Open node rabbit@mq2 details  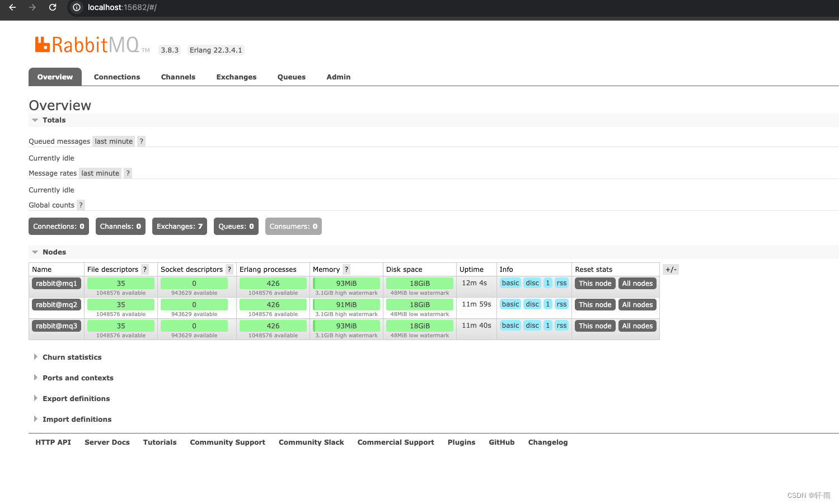point(57,305)
